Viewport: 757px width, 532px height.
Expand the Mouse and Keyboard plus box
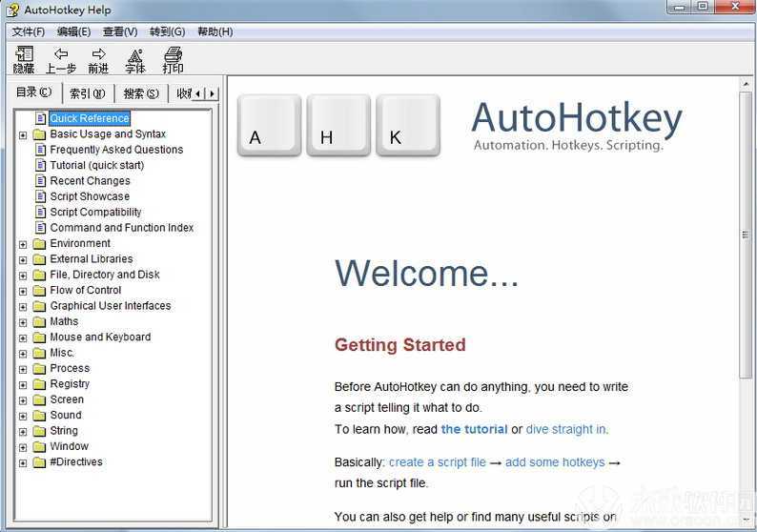[23, 338]
